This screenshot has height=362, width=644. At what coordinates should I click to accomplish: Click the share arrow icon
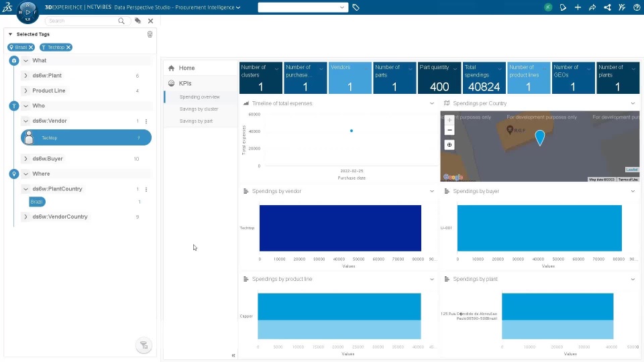click(x=592, y=7)
